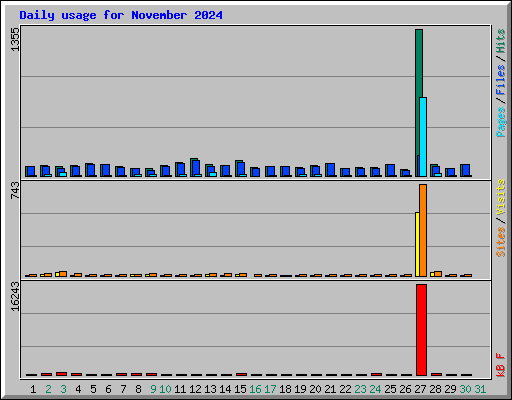512x400 pixels.
Task: Click day label 16 on the axis
Action: pyautogui.click(x=255, y=389)
